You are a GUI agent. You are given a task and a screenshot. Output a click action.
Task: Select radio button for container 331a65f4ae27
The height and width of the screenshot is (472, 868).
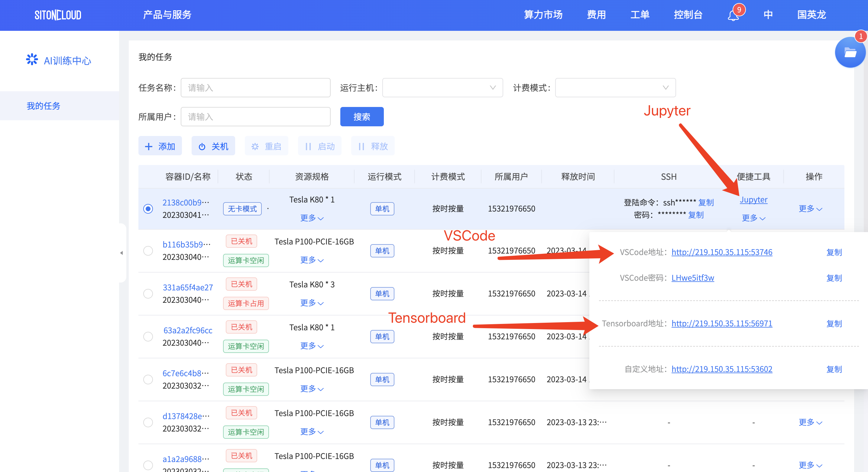148,294
